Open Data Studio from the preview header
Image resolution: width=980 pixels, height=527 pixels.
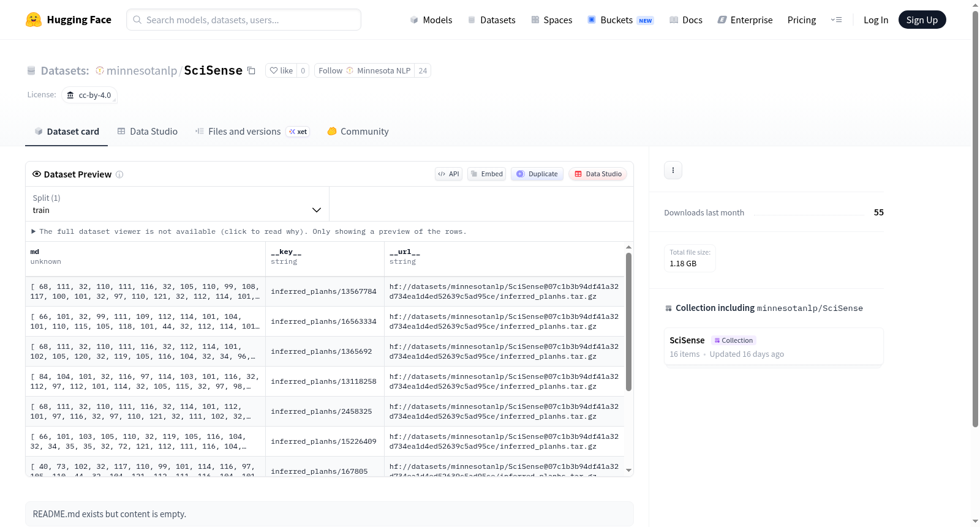pyautogui.click(x=598, y=174)
